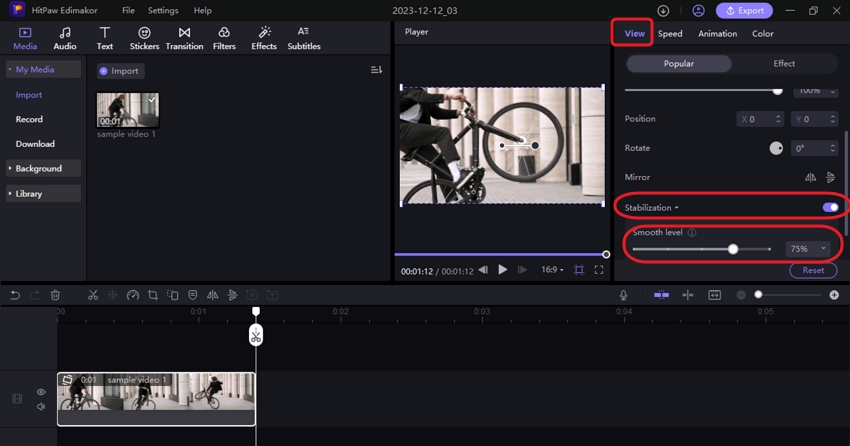
Task: Click the fullscreen icon in player
Action: click(599, 270)
